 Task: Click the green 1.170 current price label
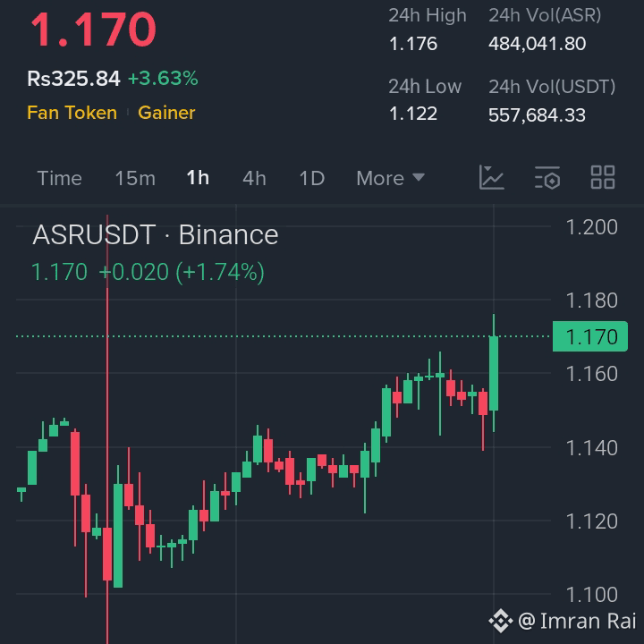click(x=590, y=336)
